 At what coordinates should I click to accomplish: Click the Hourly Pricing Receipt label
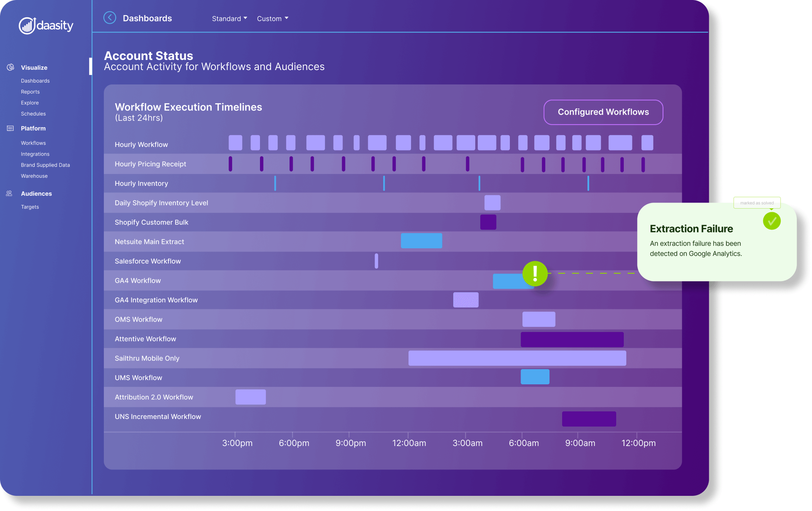[x=150, y=164]
